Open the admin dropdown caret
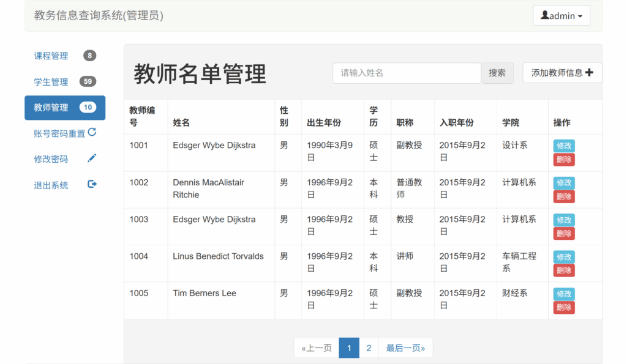This screenshot has width=627, height=364. click(580, 17)
